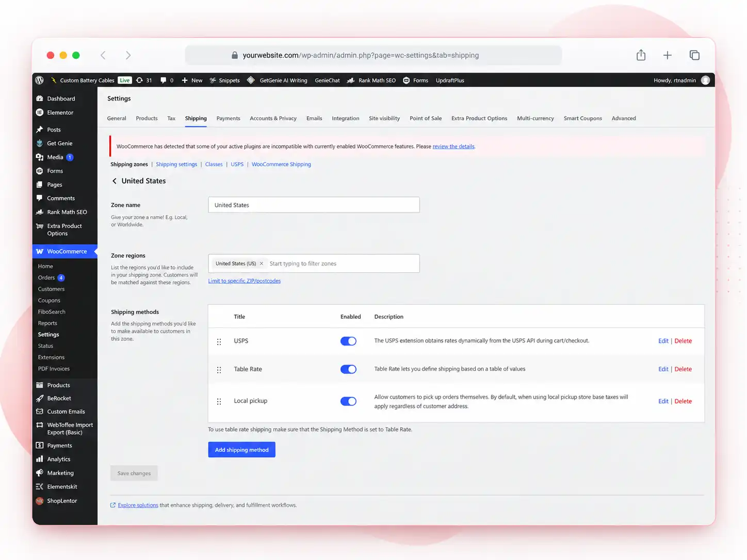747x560 pixels.
Task: Select the Advanced settings tab
Action: (624, 118)
